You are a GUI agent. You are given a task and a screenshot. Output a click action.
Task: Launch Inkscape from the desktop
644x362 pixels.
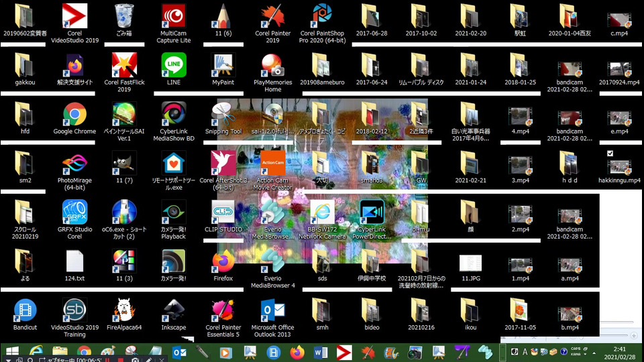[x=173, y=314]
